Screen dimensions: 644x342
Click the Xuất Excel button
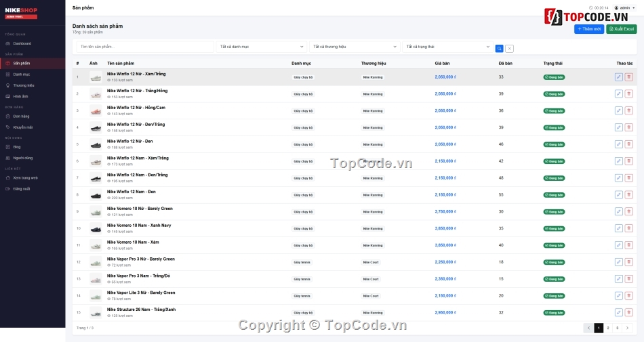click(622, 29)
